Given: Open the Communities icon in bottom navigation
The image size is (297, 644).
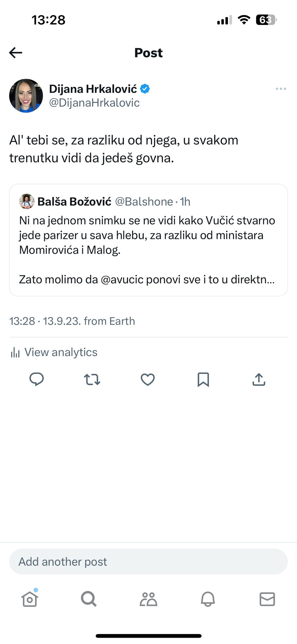Looking at the screenshot, I should [148, 599].
